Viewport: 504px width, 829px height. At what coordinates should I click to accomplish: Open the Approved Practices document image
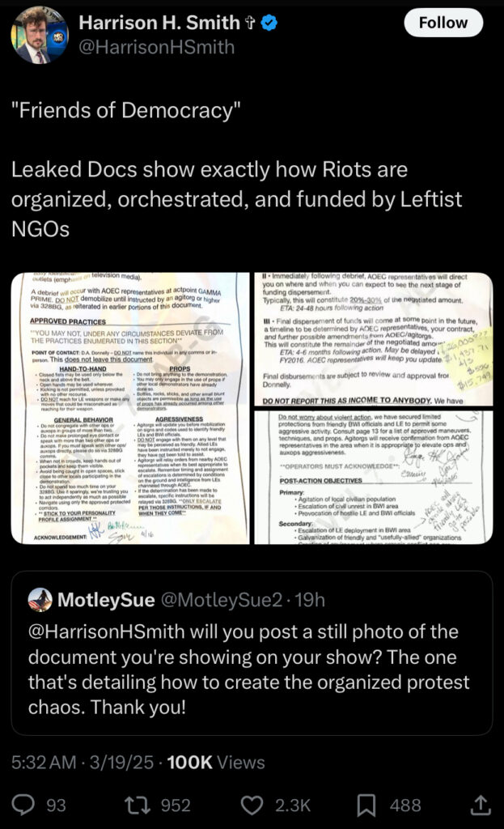130,408
